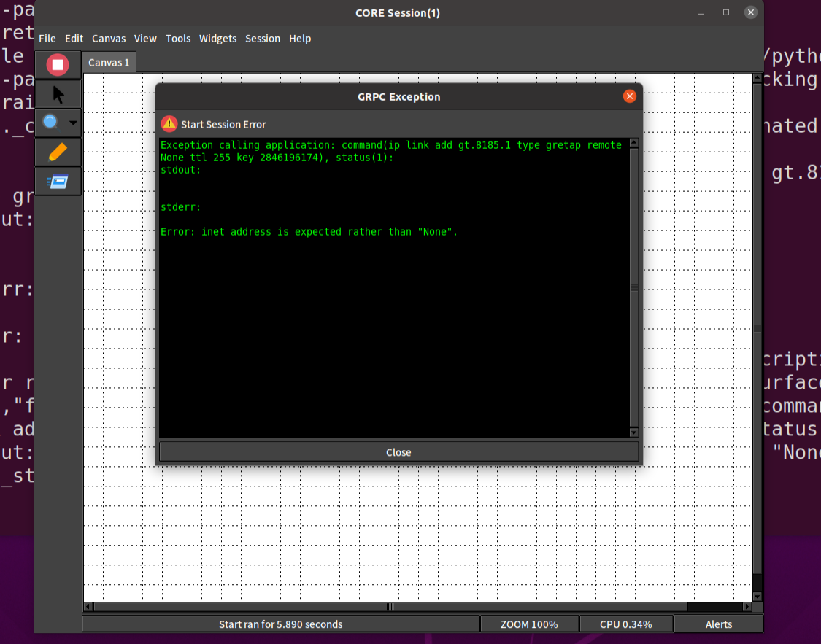The height and width of the screenshot is (644, 821).
Task: Open the observer tool dropdown arrow
Action: [72, 123]
